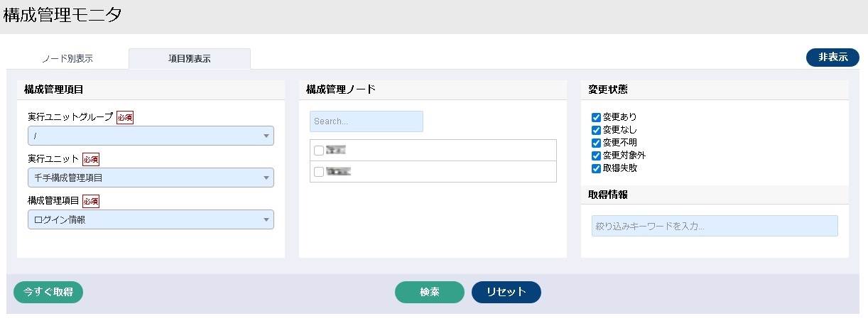The image size is (868, 321).
Task: Open the 構成管理項目 dropdown showing ログイン情報
Action: (151, 219)
